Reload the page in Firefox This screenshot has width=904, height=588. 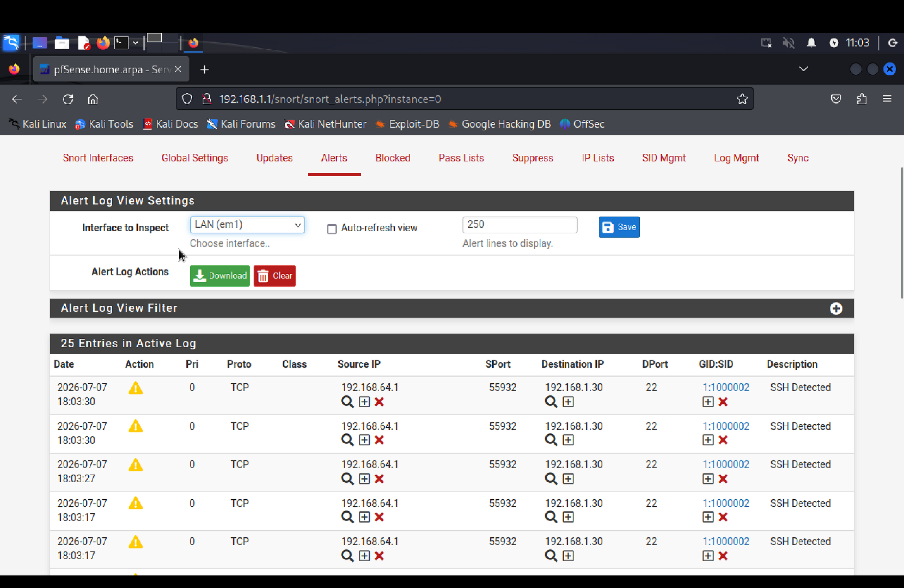[67, 99]
